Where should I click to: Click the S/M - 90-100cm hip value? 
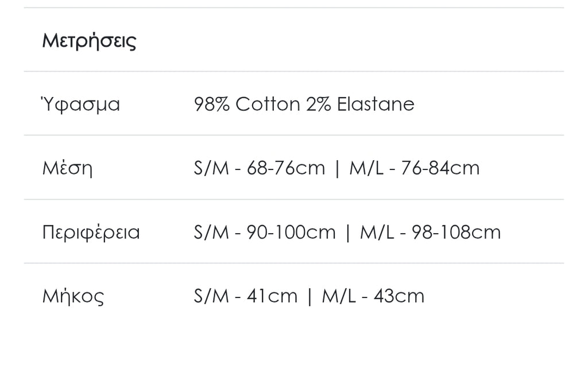(265, 233)
